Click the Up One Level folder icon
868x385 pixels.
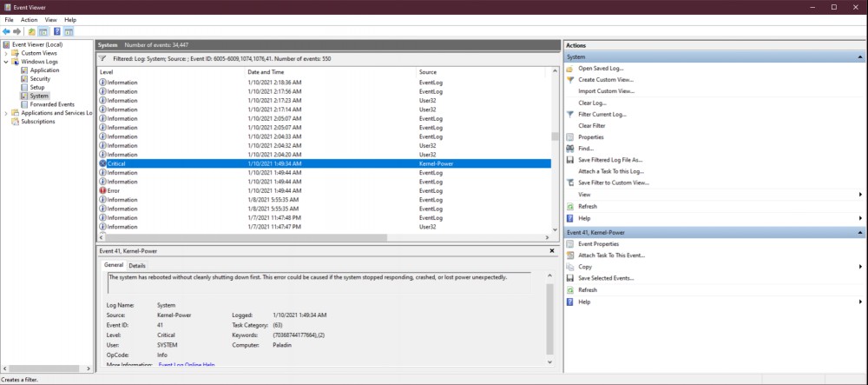32,31
